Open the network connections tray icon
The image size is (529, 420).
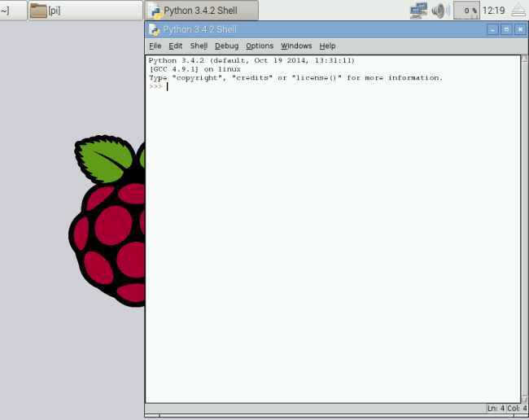418,11
